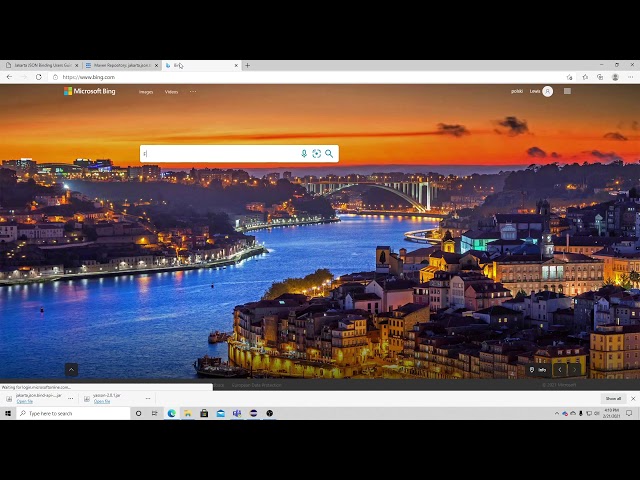Click the user profile avatar icon
Viewport: 640px width, 480px height.
[548, 91]
